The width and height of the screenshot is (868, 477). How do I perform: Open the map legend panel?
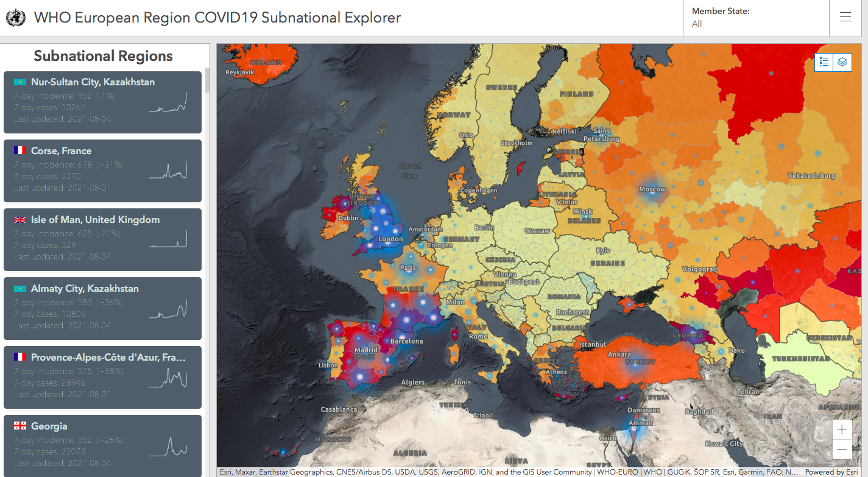coord(824,62)
